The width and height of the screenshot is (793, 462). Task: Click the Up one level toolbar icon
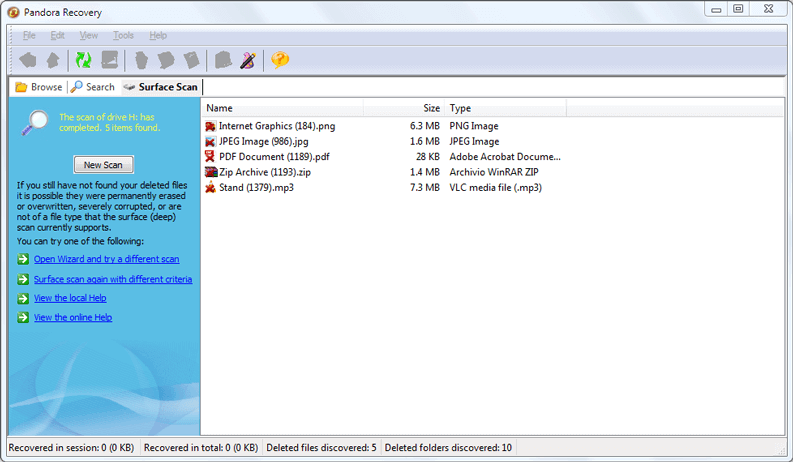(x=53, y=60)
